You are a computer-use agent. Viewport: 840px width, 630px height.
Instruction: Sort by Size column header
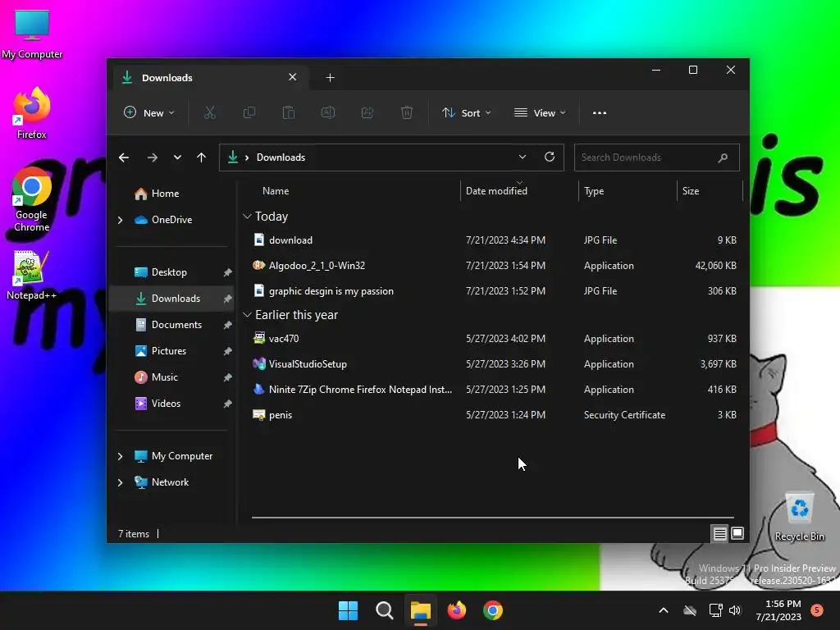coord(691,190)
